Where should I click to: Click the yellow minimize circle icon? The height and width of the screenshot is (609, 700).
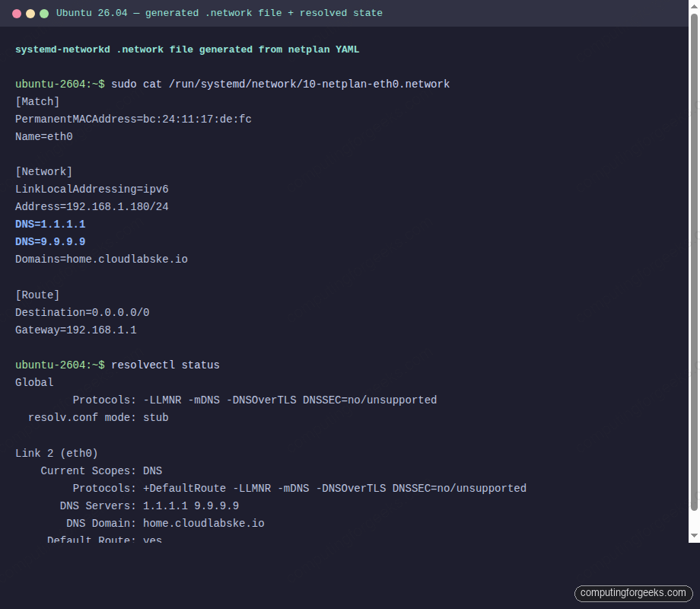coord(30,13)
